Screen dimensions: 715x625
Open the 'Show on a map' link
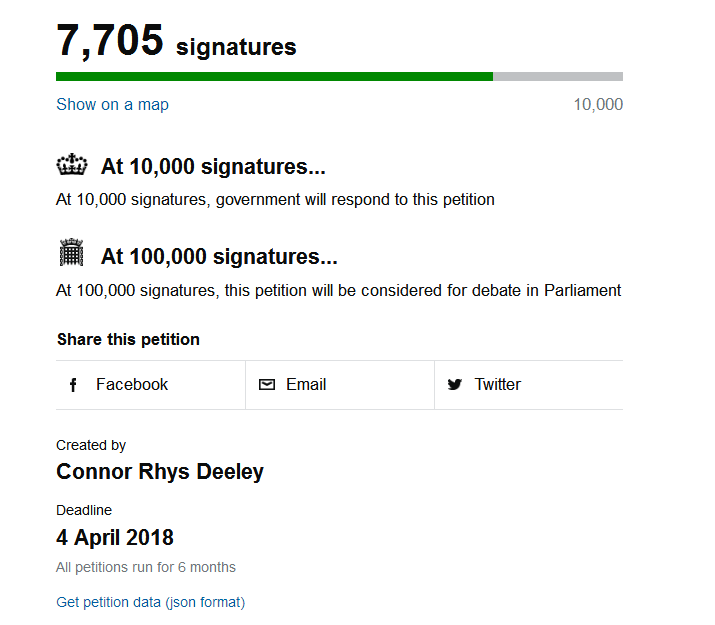[x=112, y=104]
